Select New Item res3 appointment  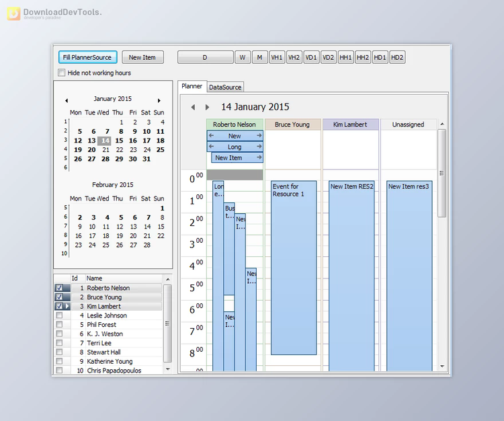(x=409, y=276)
